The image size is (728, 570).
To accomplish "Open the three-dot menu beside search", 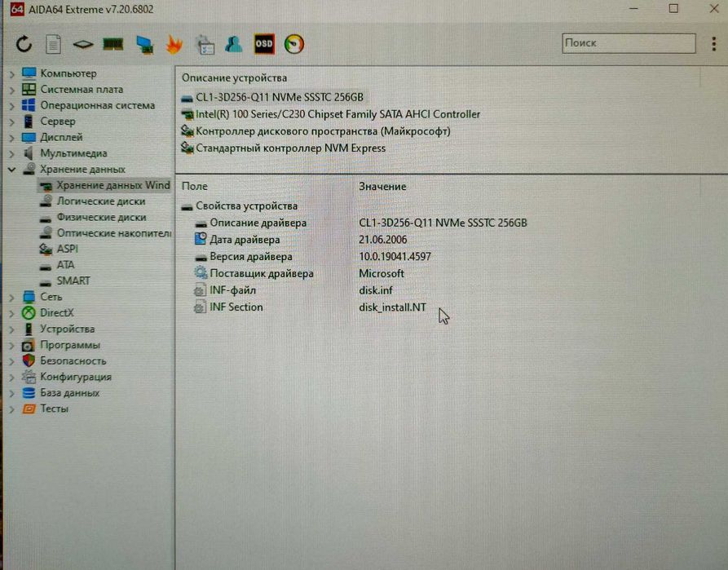I will click(713, 44).
